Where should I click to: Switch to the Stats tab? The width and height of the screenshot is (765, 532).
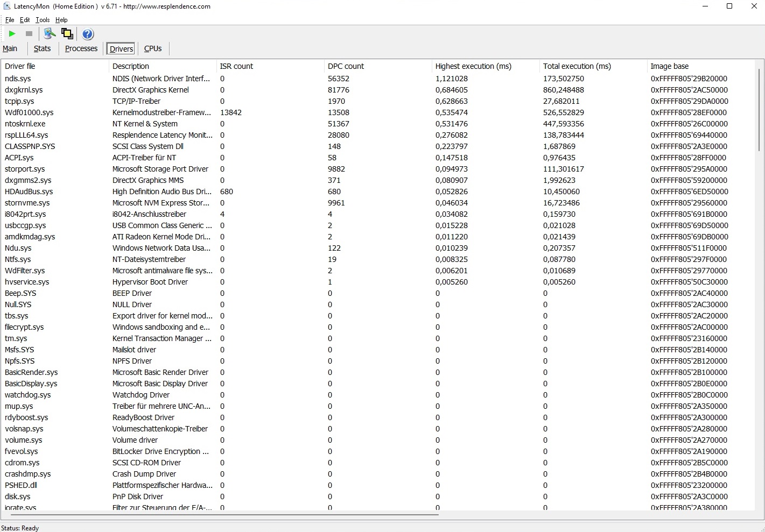pyautogui.click(x=42, y=48)
